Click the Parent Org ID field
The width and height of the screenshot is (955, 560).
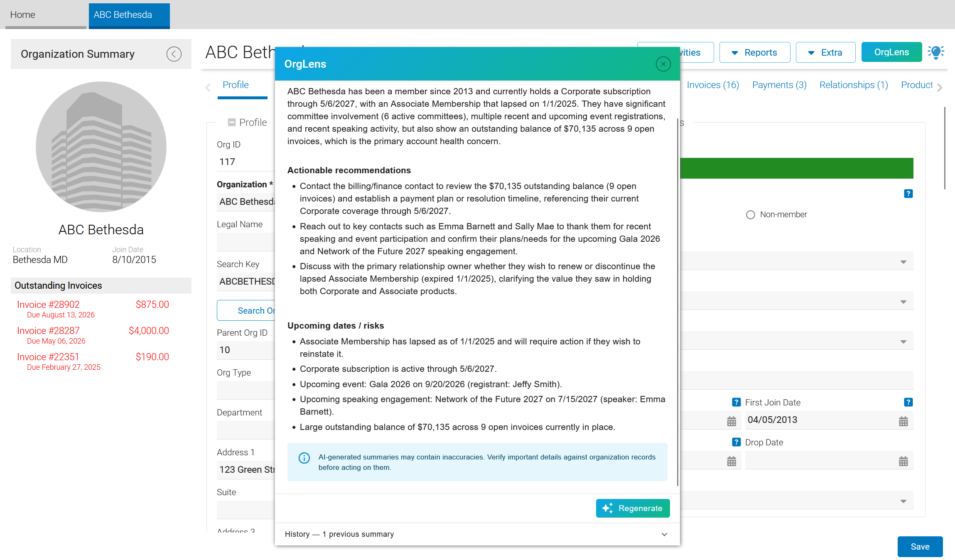pos(246,350)
